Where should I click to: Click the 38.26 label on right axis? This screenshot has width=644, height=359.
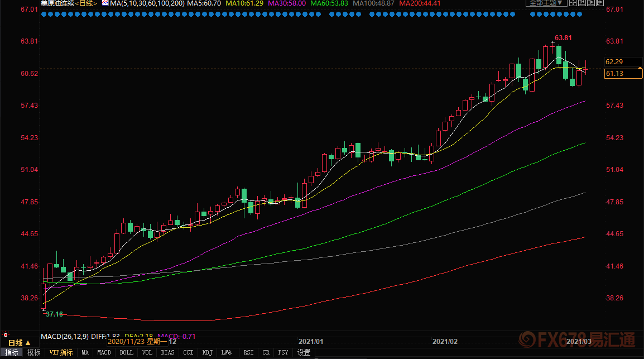[x=614, y=298]
